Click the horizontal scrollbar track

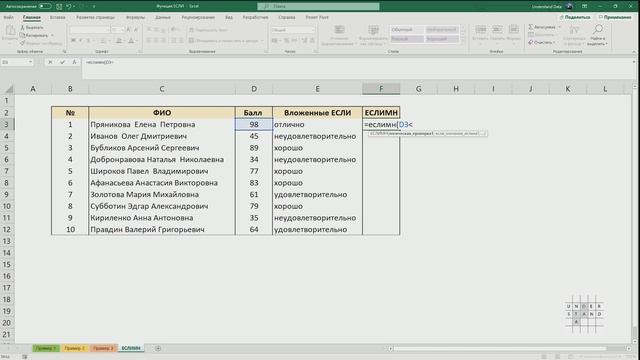pyautogui.click(x=509, y=348)
